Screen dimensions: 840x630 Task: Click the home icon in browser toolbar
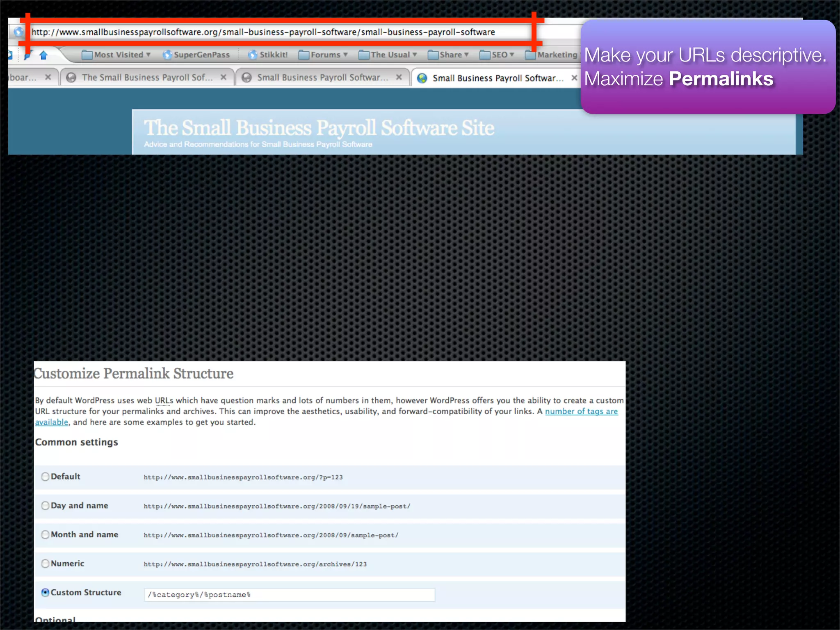coord(44,55)
